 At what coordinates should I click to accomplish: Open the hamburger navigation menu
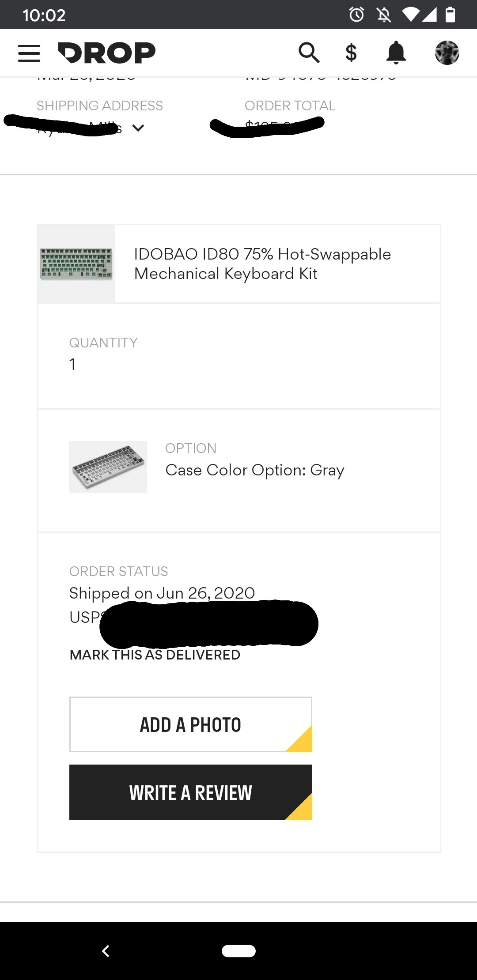tap(29, 53)
